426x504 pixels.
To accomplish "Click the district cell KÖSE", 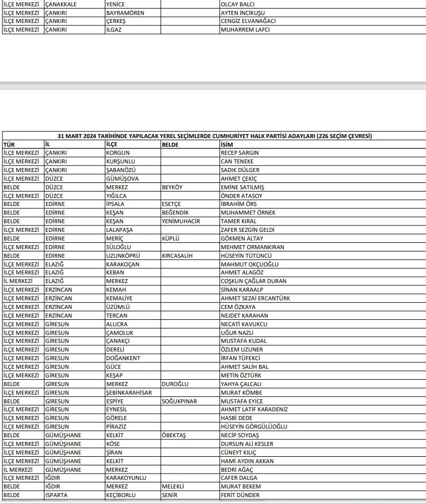I will point(113,444).
